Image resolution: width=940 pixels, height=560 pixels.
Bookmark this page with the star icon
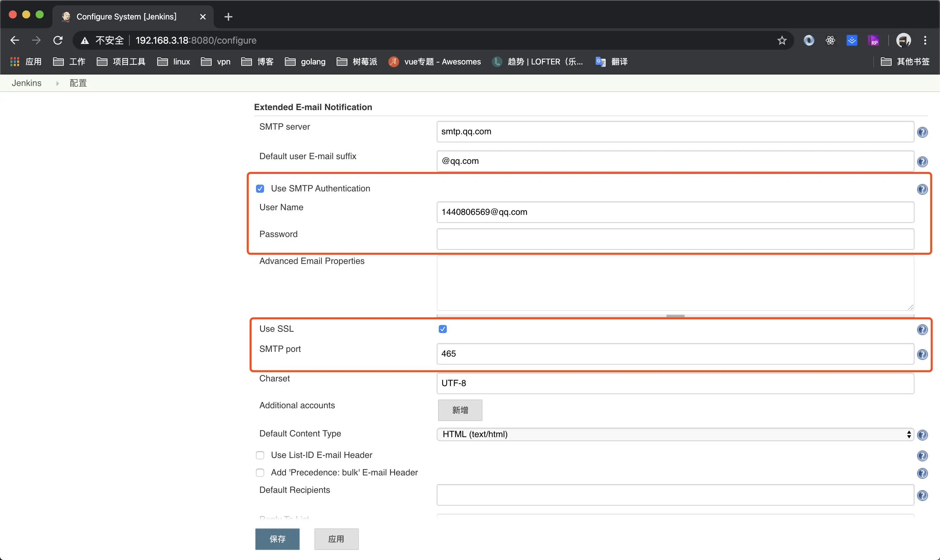781,40
